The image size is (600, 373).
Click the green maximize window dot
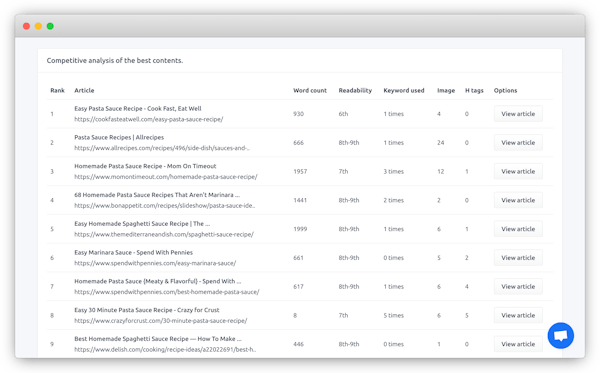click(50, 26)
